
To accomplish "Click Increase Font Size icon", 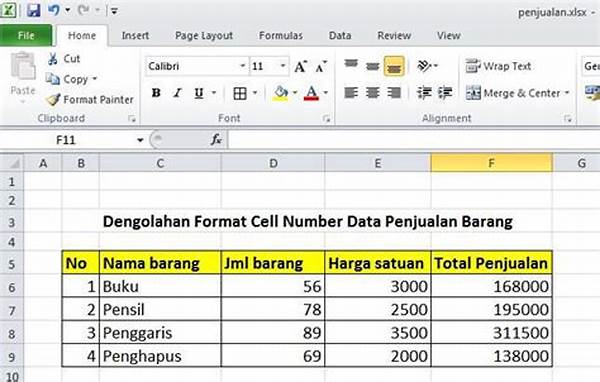I will [300, 66].
